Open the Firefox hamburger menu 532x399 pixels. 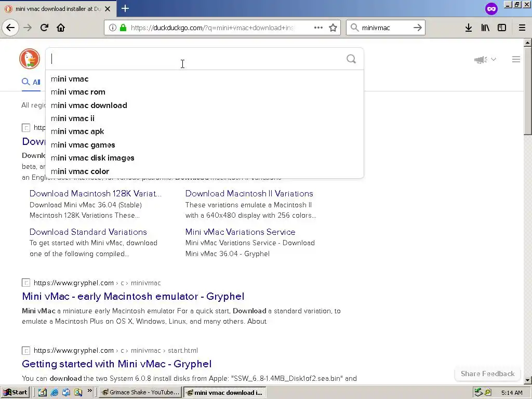(x=522, y=28)
